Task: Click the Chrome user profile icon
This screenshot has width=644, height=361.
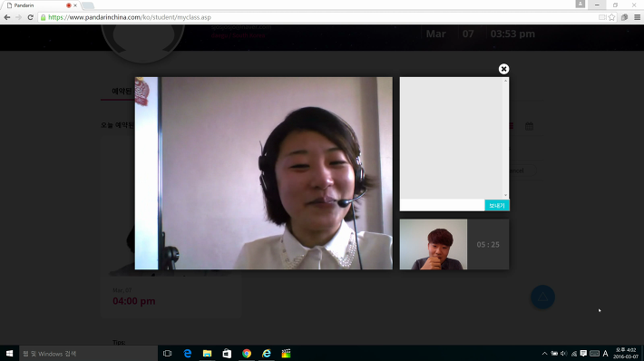Action: click(580, 4)
